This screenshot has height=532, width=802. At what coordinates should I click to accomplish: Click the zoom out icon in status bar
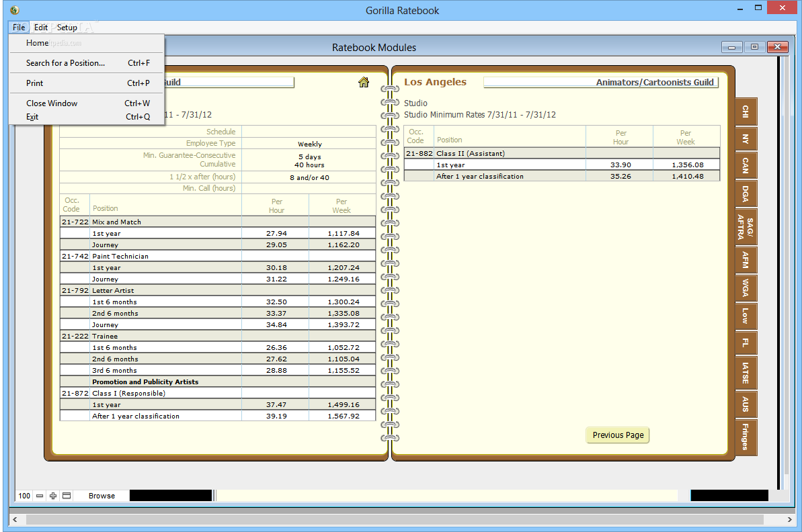[40, 496]
